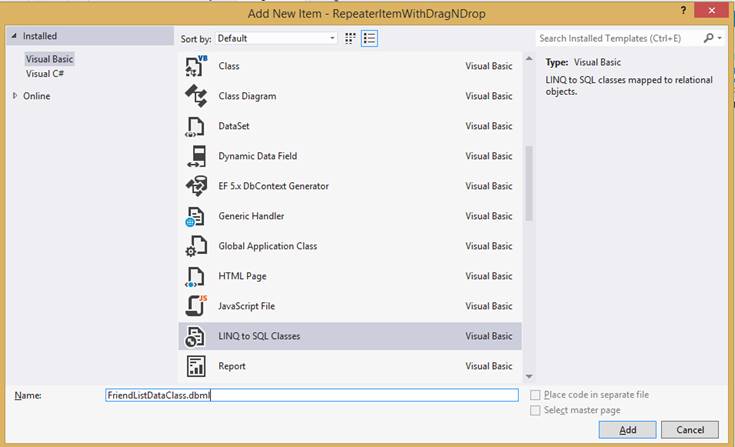The image size is (735, 447).
Task: Open the Sort by Default dropdown
Action: point(277,38)
